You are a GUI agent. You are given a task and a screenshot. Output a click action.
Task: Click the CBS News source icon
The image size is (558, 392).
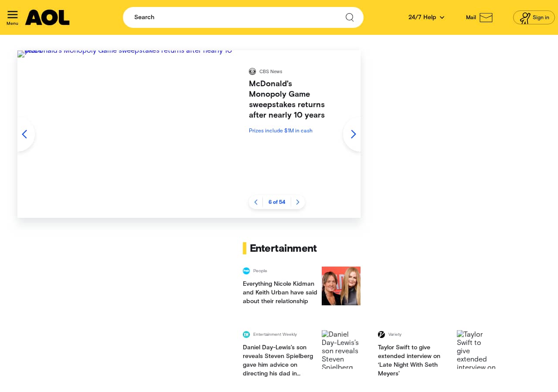coord(252,71)
